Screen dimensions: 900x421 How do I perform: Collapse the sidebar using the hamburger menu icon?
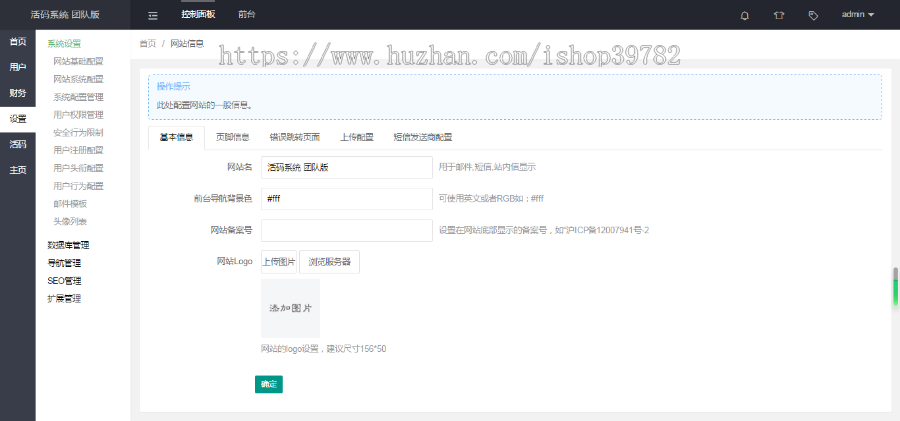tap(153, 16)
